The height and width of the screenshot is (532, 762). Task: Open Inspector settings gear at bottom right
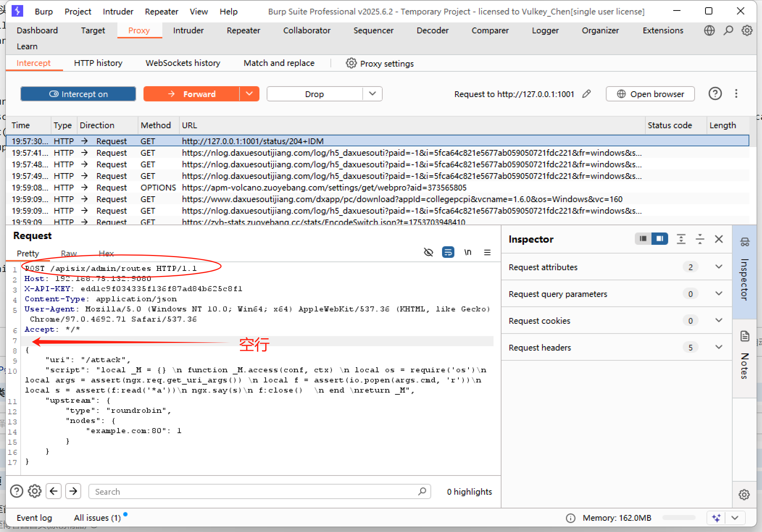(744, 494)
